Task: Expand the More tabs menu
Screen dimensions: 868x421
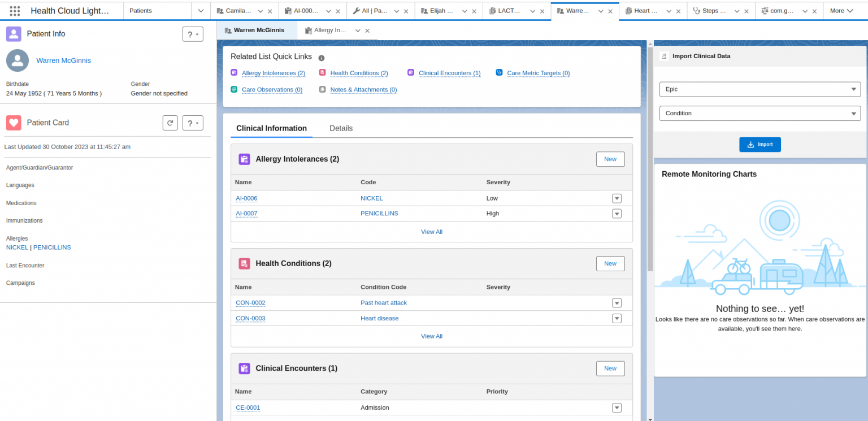Action: 841,10
